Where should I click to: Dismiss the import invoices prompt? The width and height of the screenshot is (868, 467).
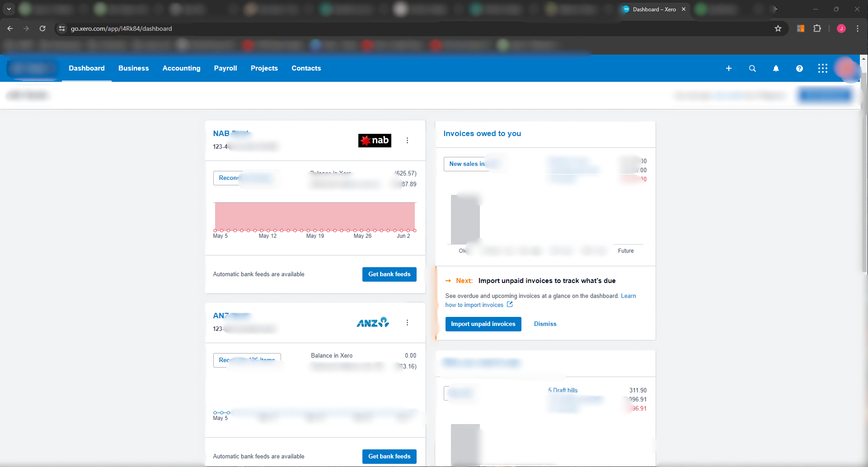click(x=545, y=324)
